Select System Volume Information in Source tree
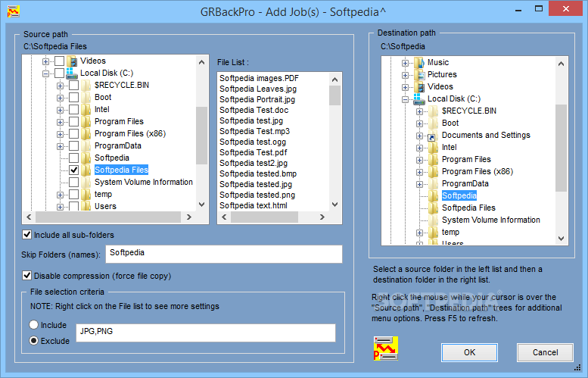Viewport: 588px width, 378px height. click(144, 182)
